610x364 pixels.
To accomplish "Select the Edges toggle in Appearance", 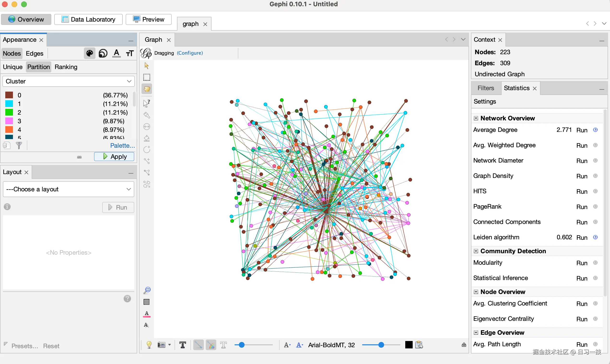I will coord(35,53).
